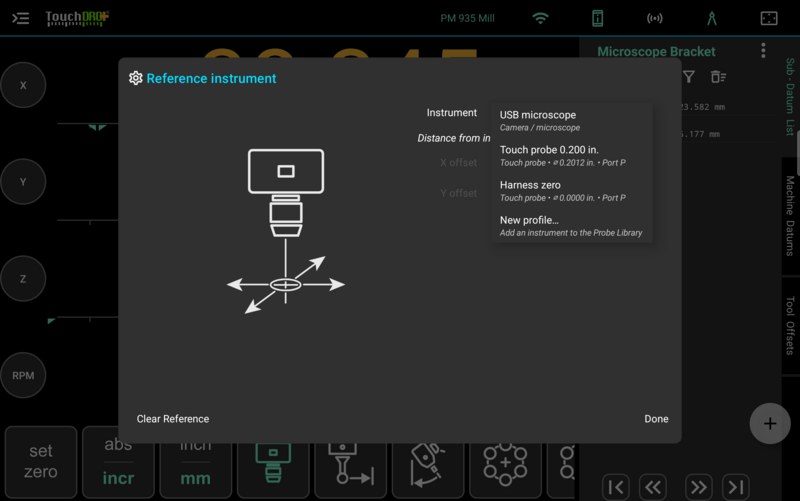Tap the gear icon beside Reference instrument
The image size is (800, 501).
point(136,78)
